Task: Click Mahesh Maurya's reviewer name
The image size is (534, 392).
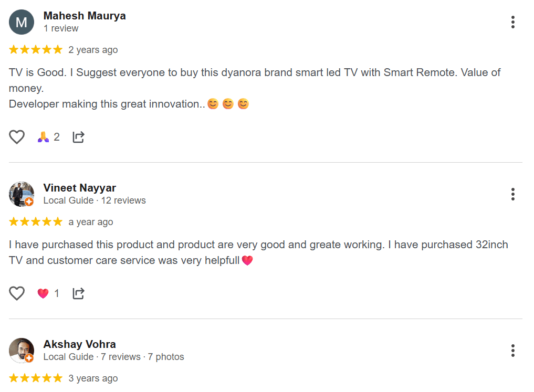Action: pos(85,16)
